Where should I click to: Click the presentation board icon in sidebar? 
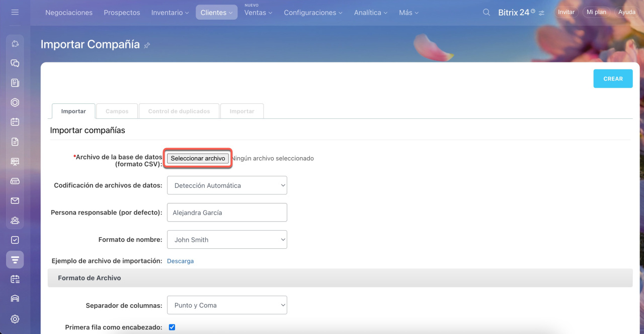15,161
